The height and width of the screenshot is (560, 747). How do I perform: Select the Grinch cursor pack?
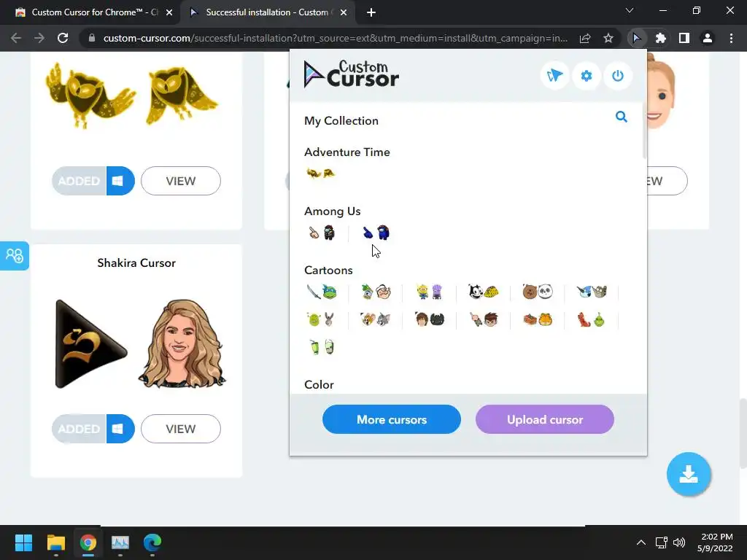coord(592,319)
